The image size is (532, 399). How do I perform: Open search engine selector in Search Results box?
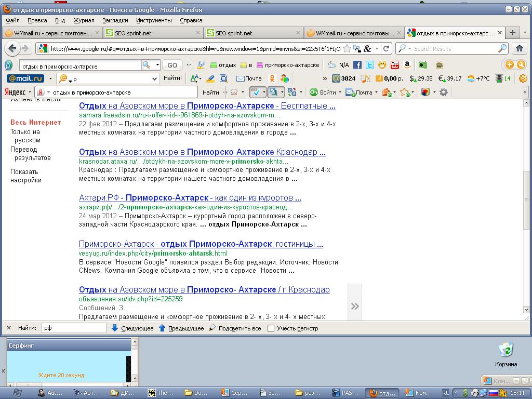404,48
